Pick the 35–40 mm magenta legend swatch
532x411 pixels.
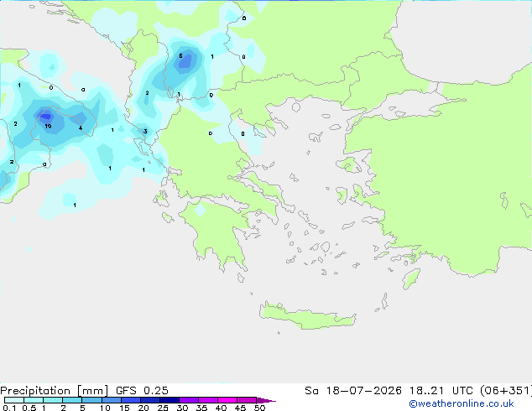pyautogui.click(x=208, y=400)
